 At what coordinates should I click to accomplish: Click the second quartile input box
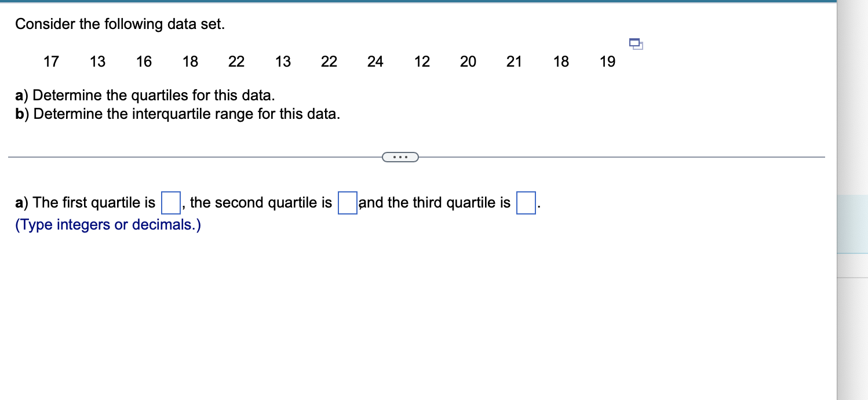347,202
